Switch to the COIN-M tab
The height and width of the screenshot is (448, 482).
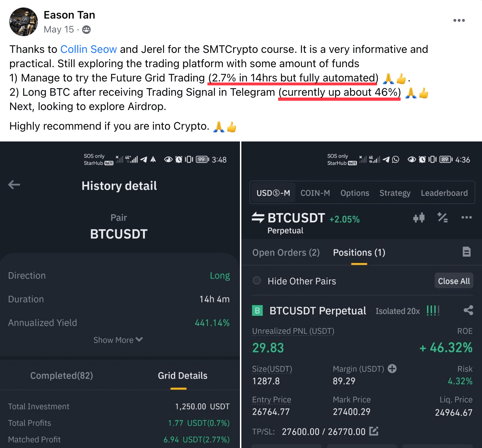(315, 193)
